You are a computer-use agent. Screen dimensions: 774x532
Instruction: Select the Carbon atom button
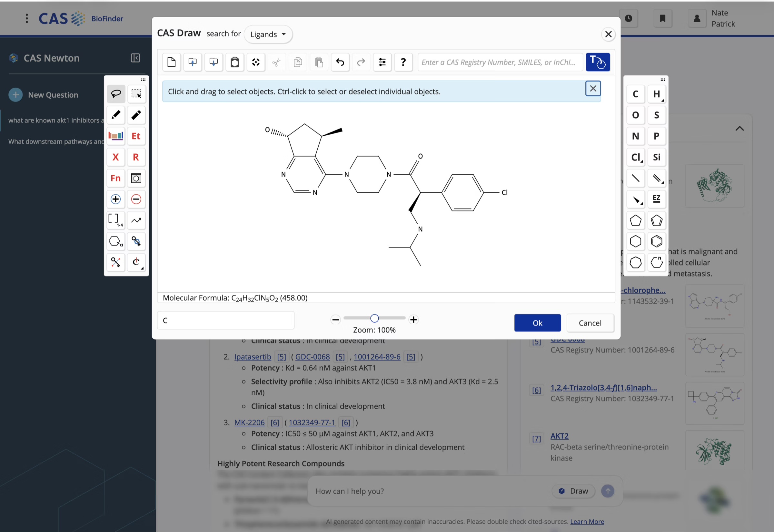click(x=636, y=94)
